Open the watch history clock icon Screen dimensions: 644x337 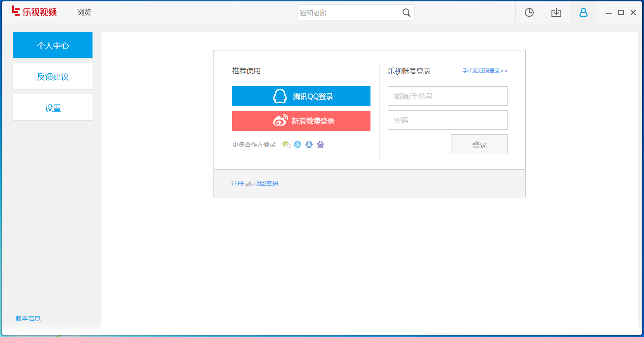click(529, 12)
